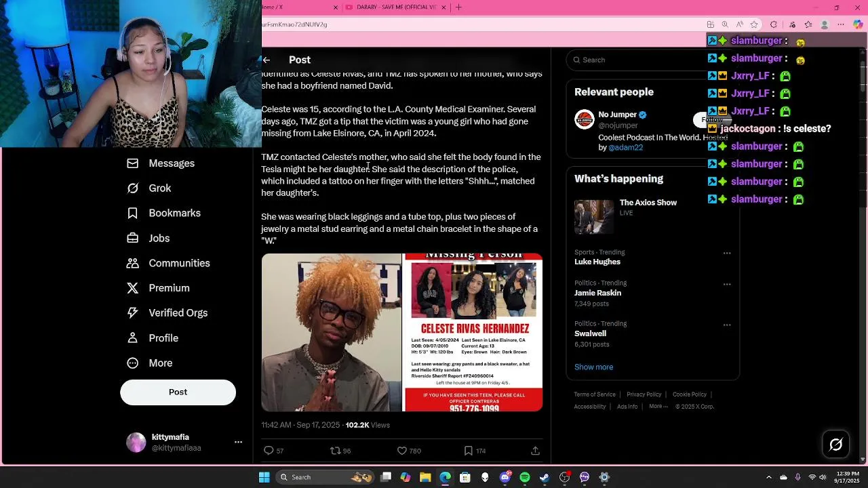
Task: Click the share post icon
Action: click(535, 451)
